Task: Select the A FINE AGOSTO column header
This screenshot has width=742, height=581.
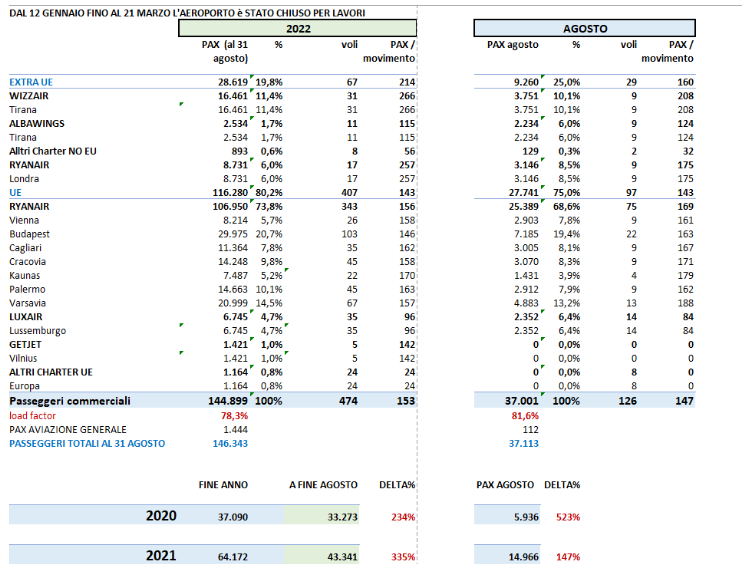Action: tap(324, 484)
